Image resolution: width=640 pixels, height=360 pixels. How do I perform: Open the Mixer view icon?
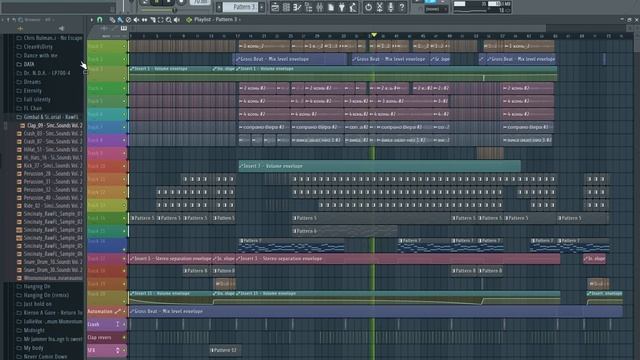[319, 7]
